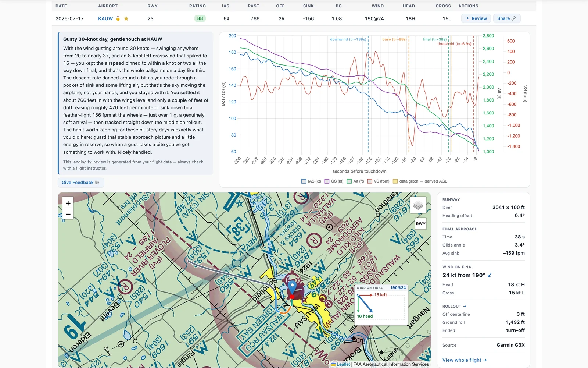Toggle GS (kt) legend series
This screenshot has height=368, width=588.
(334, 181)
